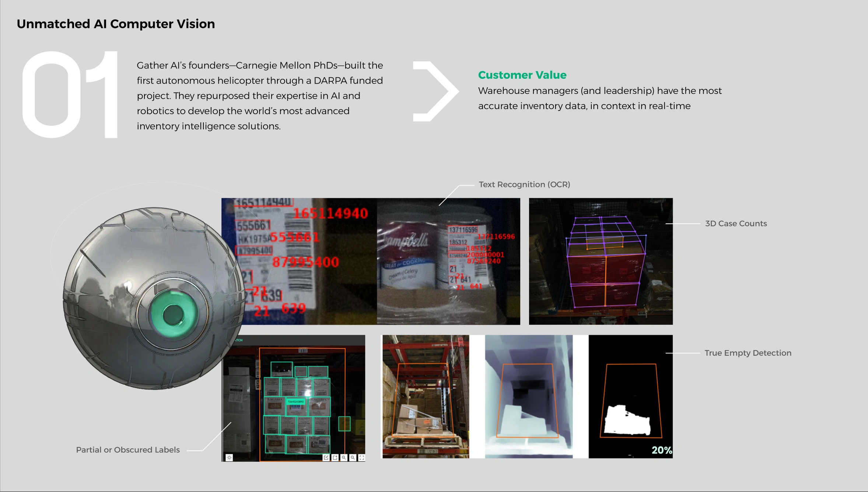Open the 3D case count pallet image
The height and width of the screenshot is (492, 868).
(601, 261)
